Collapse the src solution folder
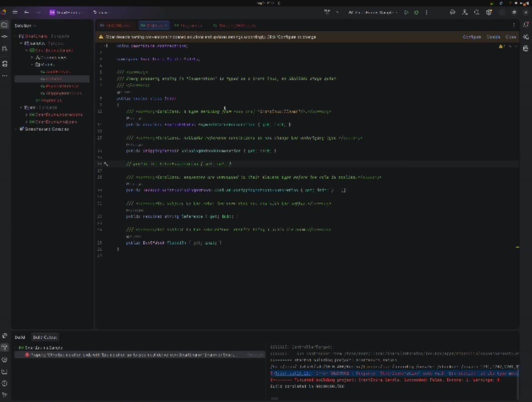Screen dimensions: 532x402 (21, 107)
